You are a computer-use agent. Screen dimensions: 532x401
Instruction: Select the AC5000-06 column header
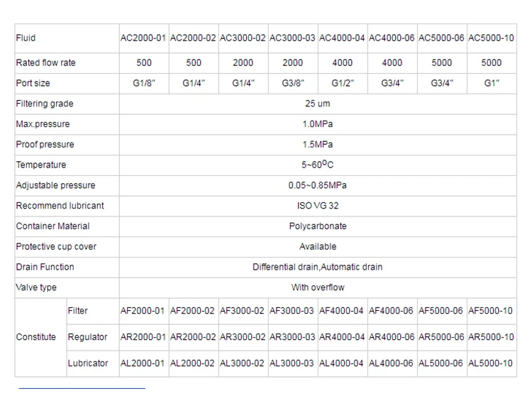(442, 38)
